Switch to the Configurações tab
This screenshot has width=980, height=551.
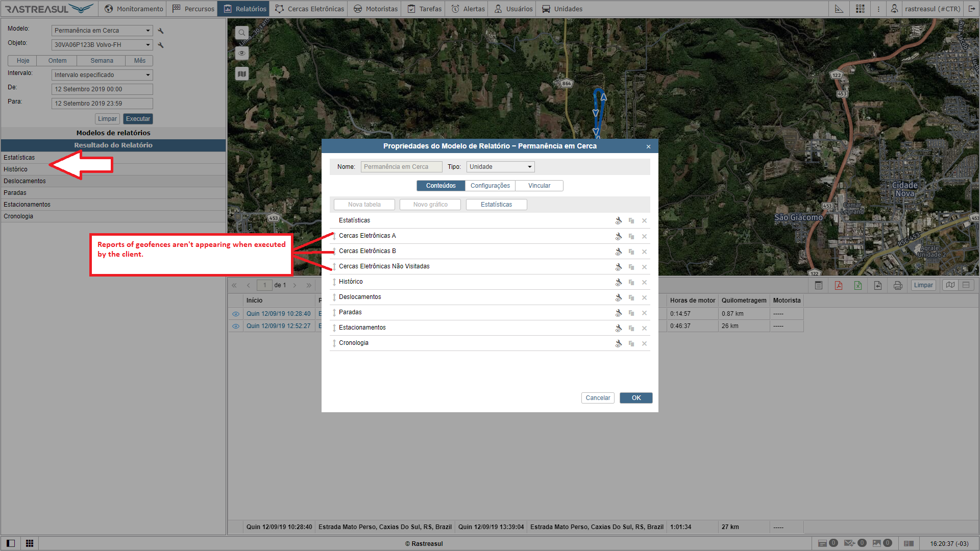tap(490, 186)
